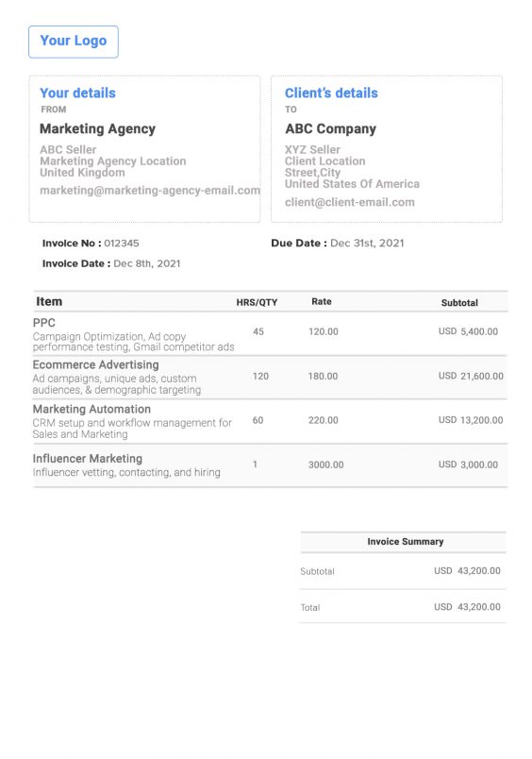
Task: Select the Your details heading
Action: [77, 93]
